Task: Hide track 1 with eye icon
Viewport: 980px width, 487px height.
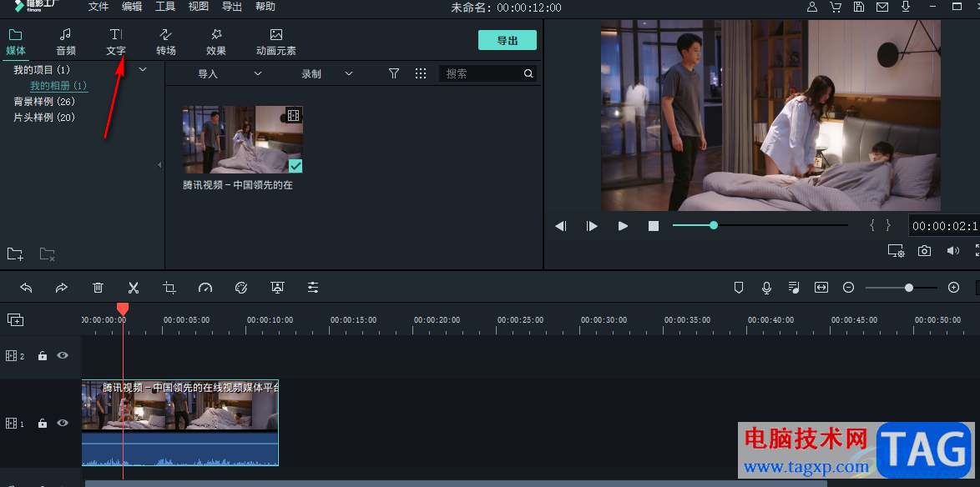Action: pyautogui.click(x=63, y=423)
